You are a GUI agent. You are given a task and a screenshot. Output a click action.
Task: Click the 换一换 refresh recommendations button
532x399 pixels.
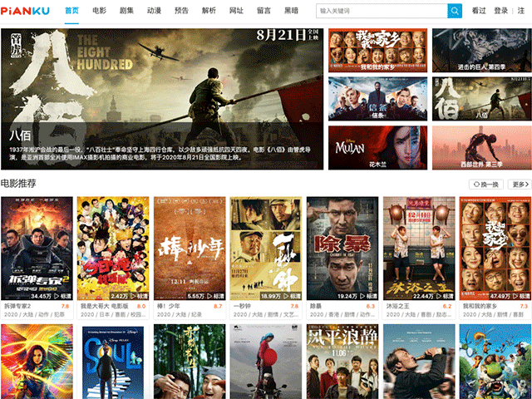pyautogui.click(x=485, y=185)
